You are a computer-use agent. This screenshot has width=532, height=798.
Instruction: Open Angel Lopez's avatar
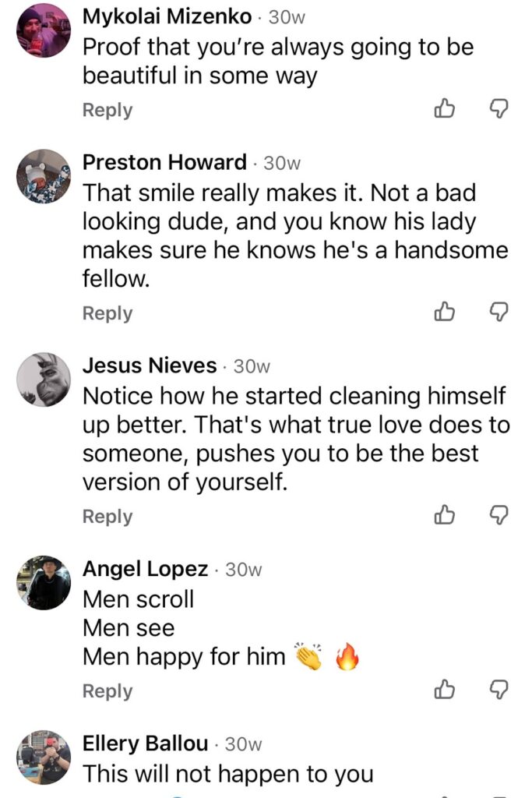[x=44, y=583]
